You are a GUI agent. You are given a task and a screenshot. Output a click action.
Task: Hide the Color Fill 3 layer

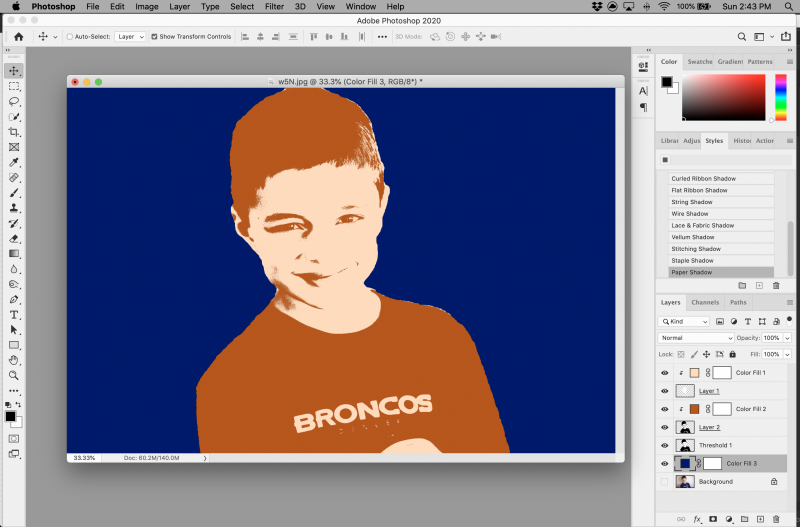click(x=664, y=464)
